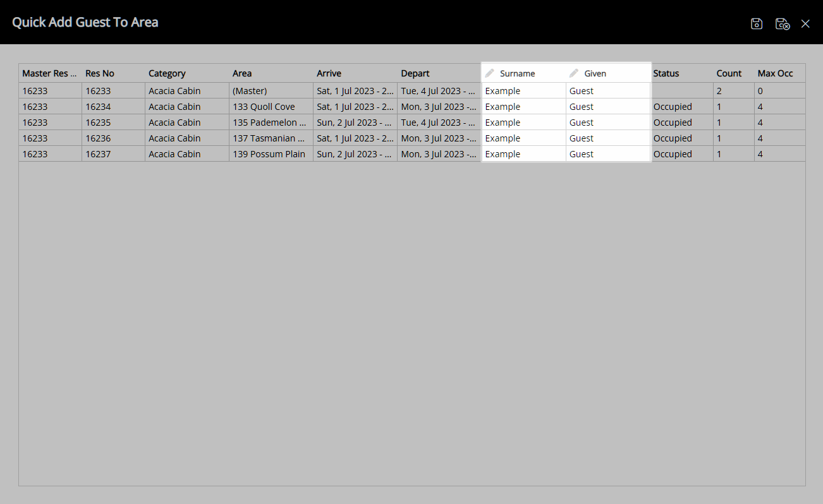The height and width of the screenshot is (504, 823).
Task: Click Max Occ 4 for 133 Quoll Cove
Action: (x=780, y=107)
